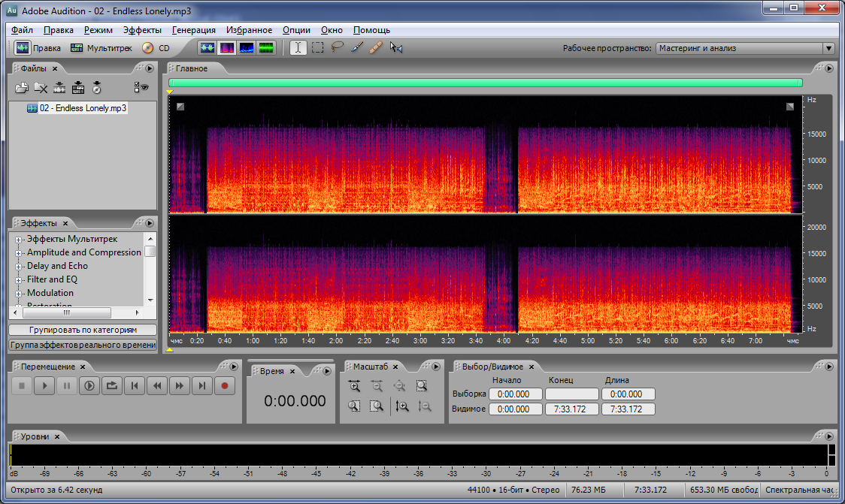The height and width of the screenshot is (504, 845).
Task: Switch to Spectral Frequency Display view
Action: pos(226,48)
